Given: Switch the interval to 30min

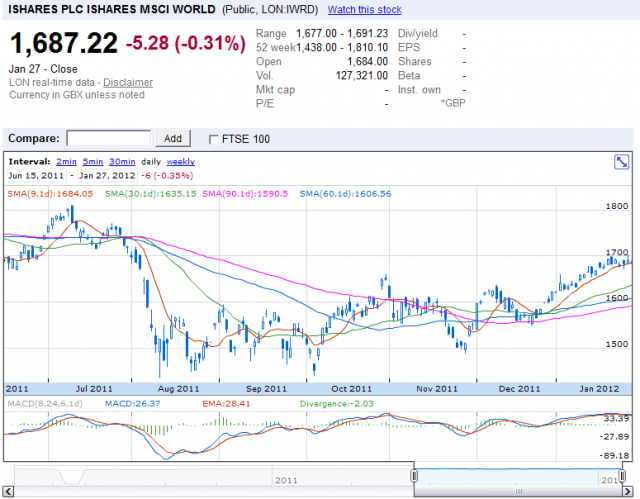Looking at the screenshot, I should click(x=122, y=162).
